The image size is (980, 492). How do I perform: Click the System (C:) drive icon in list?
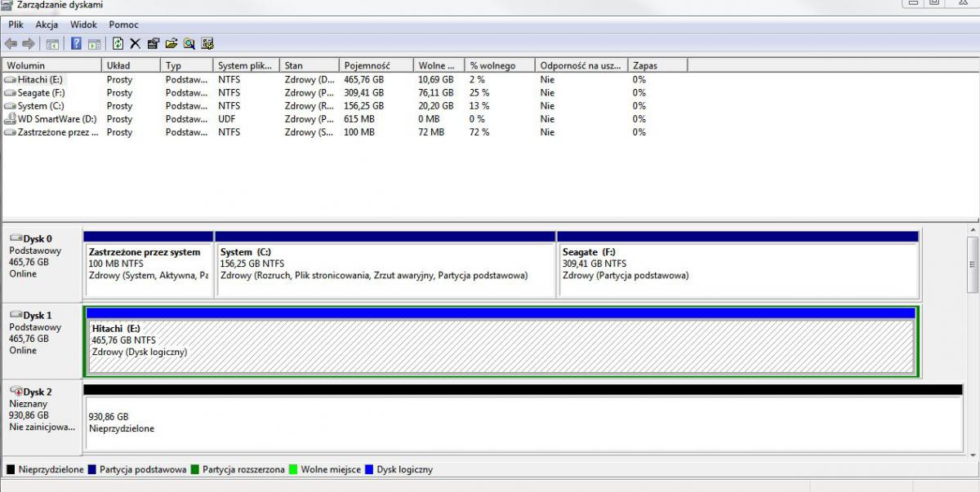coord(10,106)
